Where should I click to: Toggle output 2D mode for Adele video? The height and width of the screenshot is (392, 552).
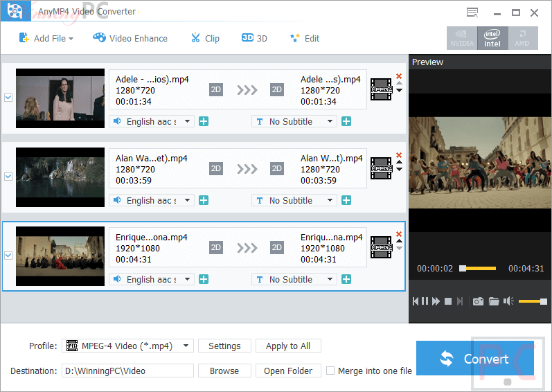[277, 90]
